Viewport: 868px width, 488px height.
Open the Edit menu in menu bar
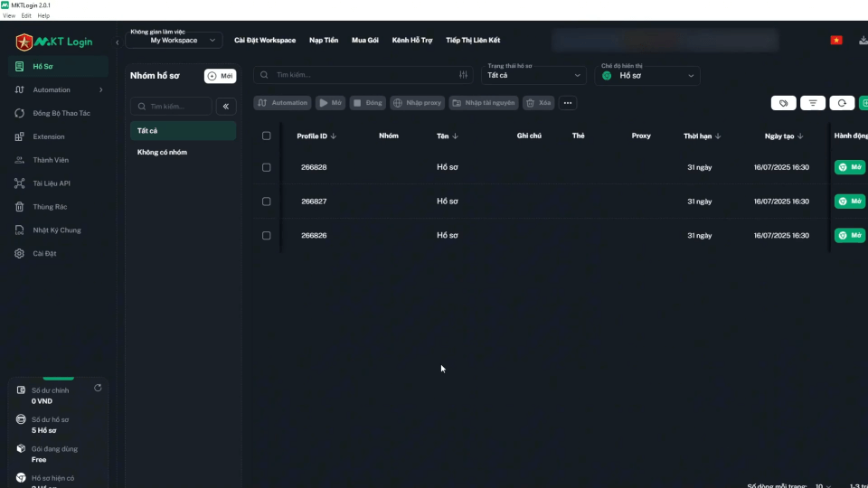coord(26,15)
